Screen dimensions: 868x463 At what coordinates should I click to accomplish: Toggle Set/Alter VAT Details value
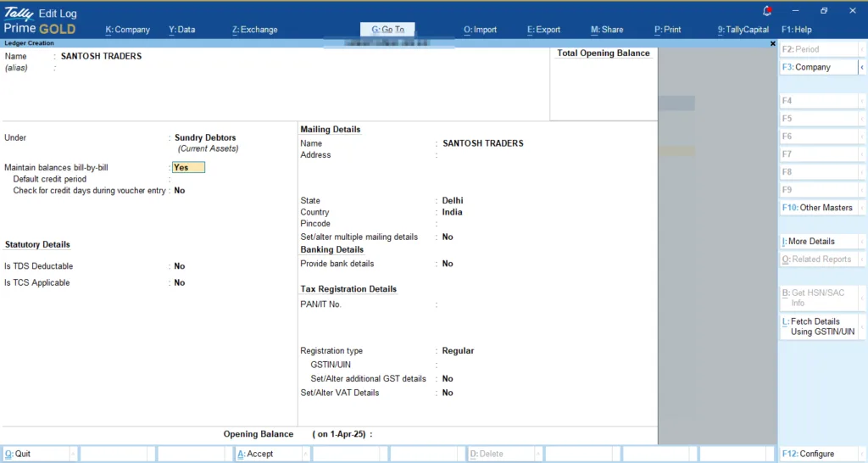448,393
